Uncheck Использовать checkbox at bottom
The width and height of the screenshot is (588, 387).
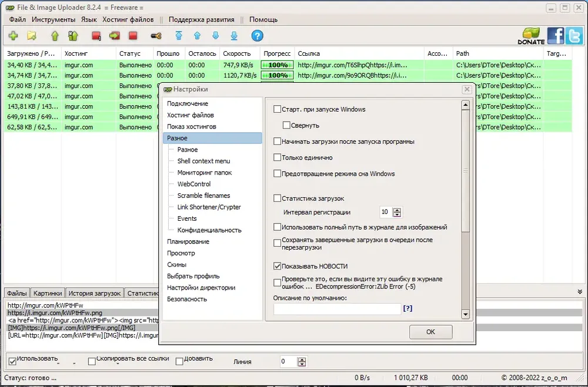click(x=12, y=361)
